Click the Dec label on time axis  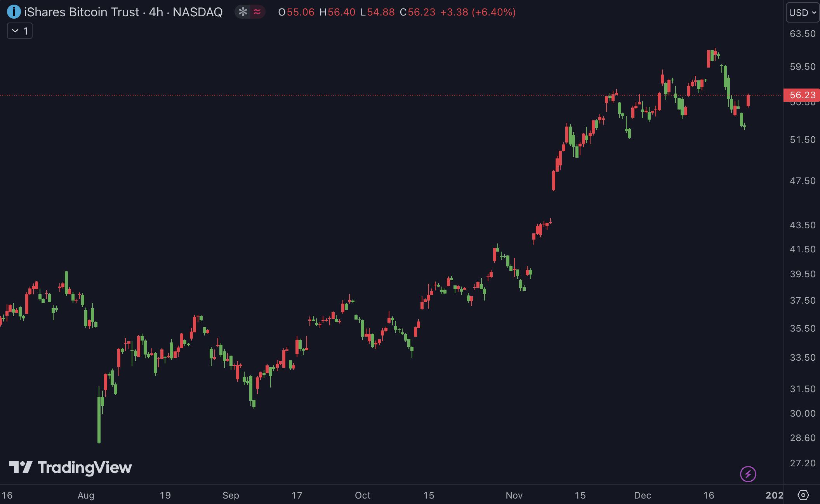point(643,495)
